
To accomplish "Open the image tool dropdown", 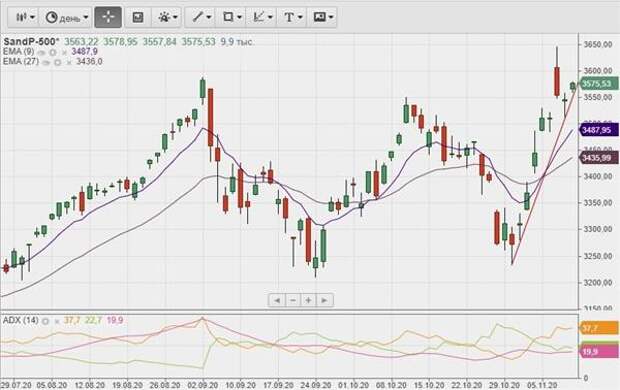I will 323,17.
